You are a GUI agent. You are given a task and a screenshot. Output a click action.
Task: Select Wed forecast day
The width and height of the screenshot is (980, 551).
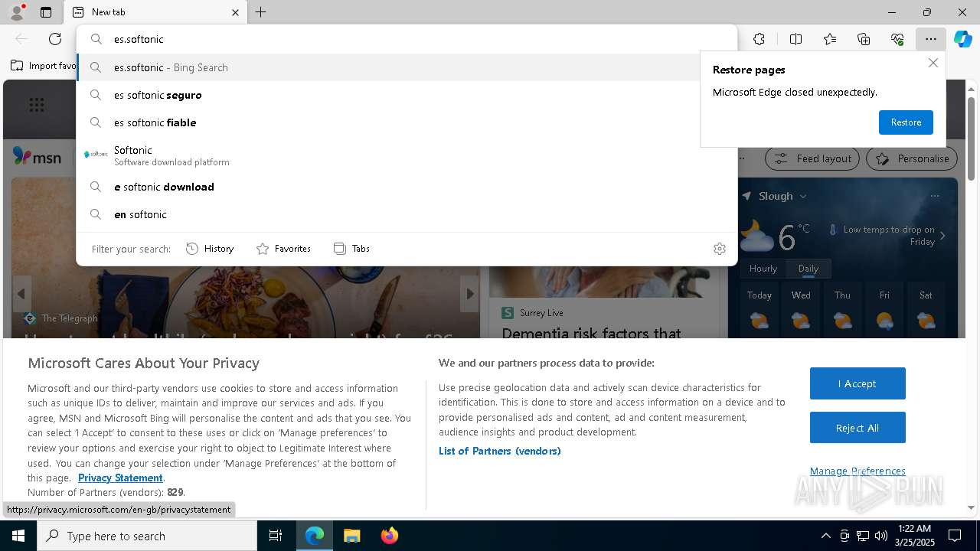[x=801, y=310]
